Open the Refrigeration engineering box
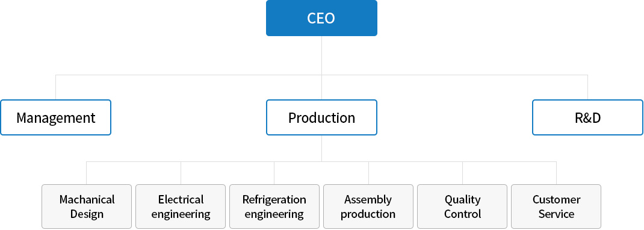This screenshot has width=644, height=230. point(274,207)
